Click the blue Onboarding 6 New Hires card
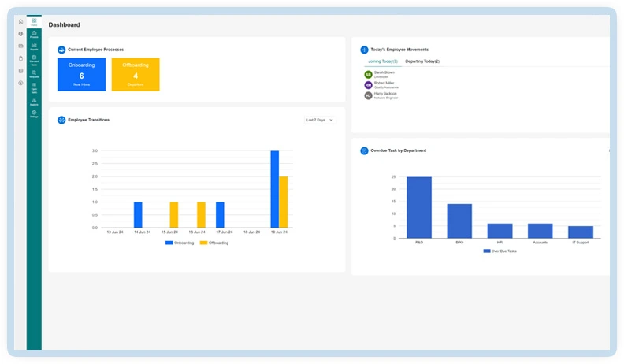624x364 pixels. [x=81, y=74]
